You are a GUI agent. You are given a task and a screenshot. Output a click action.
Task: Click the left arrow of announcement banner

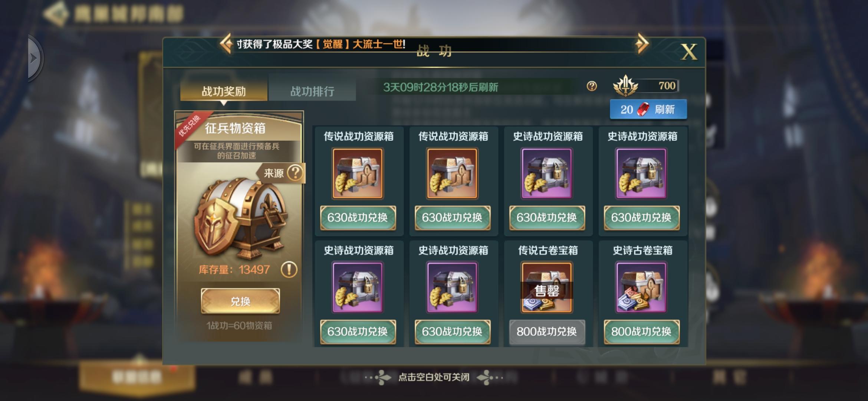[226, 44]
